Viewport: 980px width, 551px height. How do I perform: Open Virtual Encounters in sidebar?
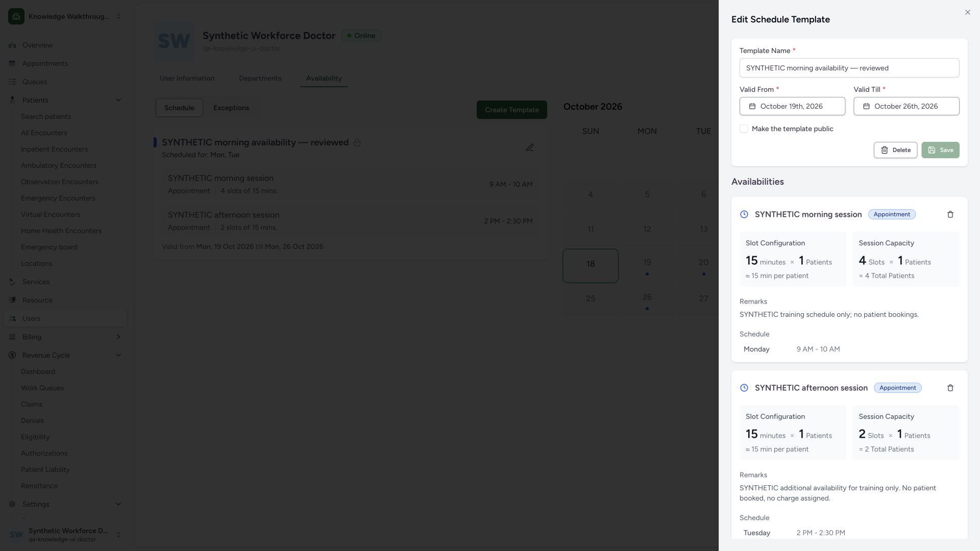point(51,214)
